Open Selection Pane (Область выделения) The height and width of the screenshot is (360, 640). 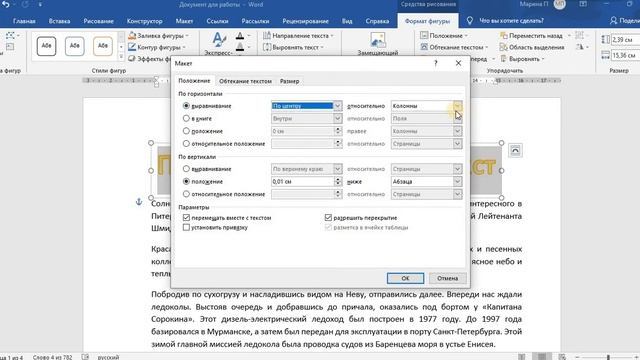[532, 47]
